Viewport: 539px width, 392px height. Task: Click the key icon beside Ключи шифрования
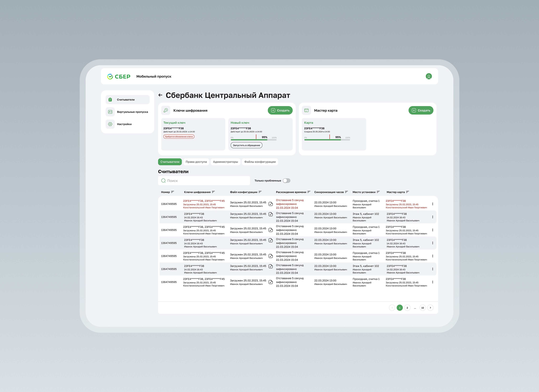pos(166,110)
